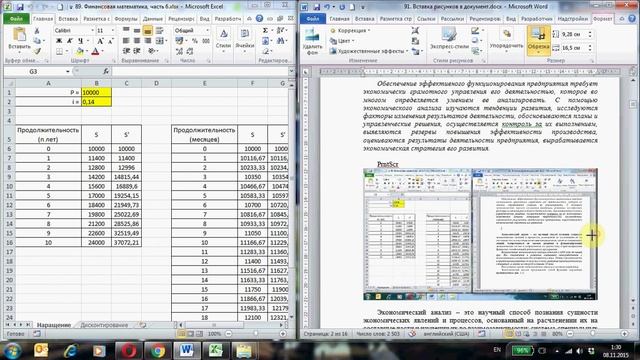The width and height of the screenshot is (640, 360).
Task: Open number format Общий dropdown
Action: (x=207, y=31)
